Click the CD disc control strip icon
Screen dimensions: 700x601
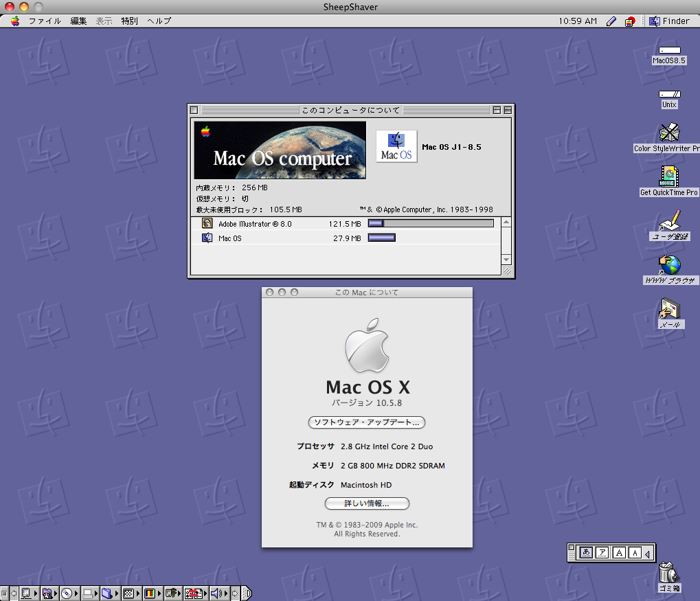[x=67, y=593]
